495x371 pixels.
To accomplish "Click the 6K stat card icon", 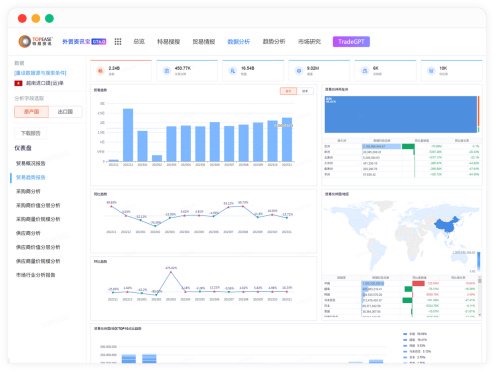I will point(365,71).
